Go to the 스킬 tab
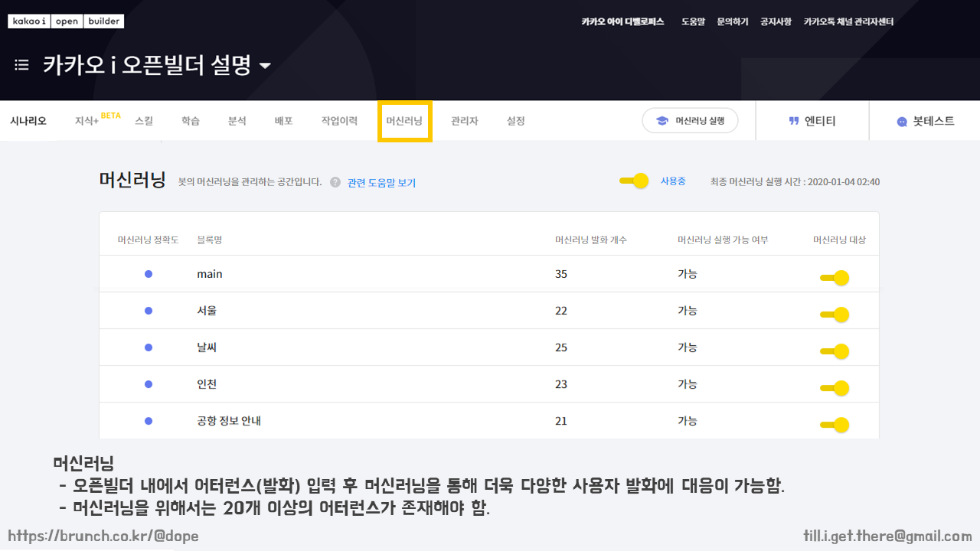Image resolution: width=980 pixels, height=551 pixels. pos(144,121)
